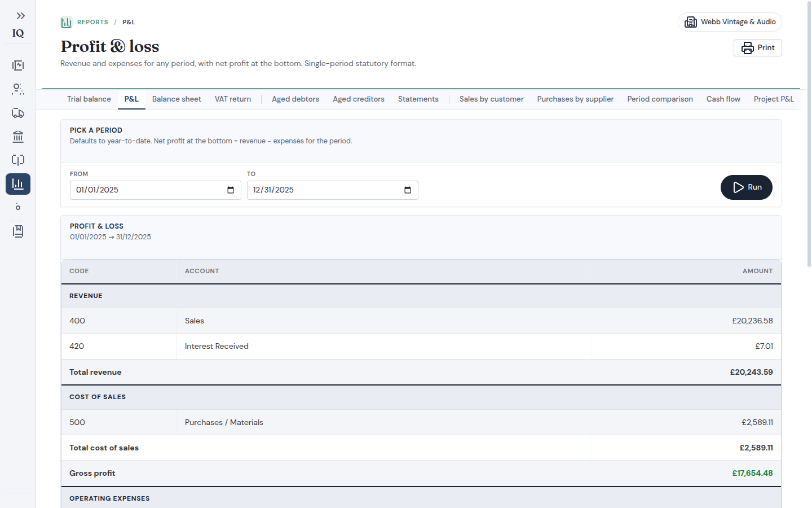The image size is (812, 508).
Task: Open the calendar picker in the To field
Action: [x=408, y=190]
